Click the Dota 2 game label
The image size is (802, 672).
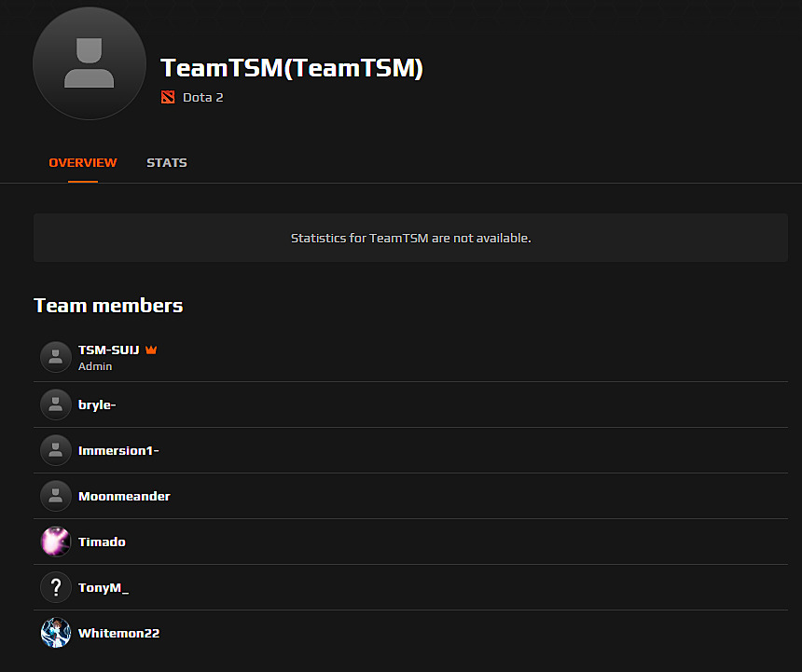(202, 97)
